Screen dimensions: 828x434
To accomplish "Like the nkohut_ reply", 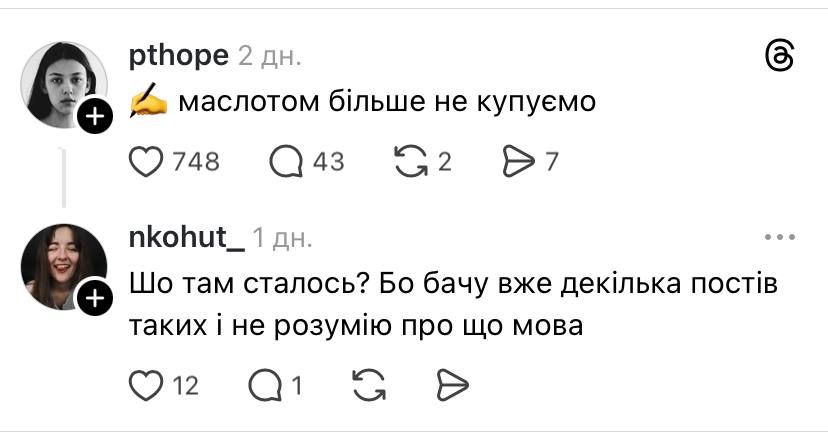I will [x=146, y=385].
